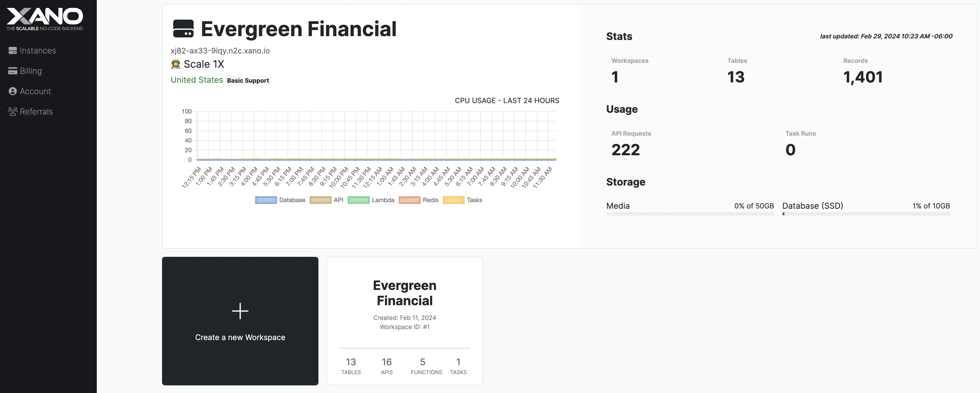Toggle Redis legend color swatch
The height and width of the screenshot is (393, 980).
point(409,200)
